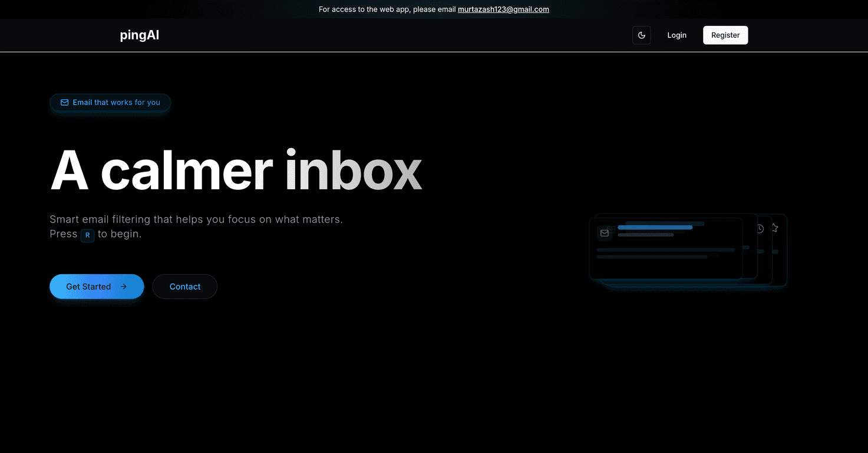Switch the site theme via the moon toggle
868x453 pixels.
pos(642,35)
